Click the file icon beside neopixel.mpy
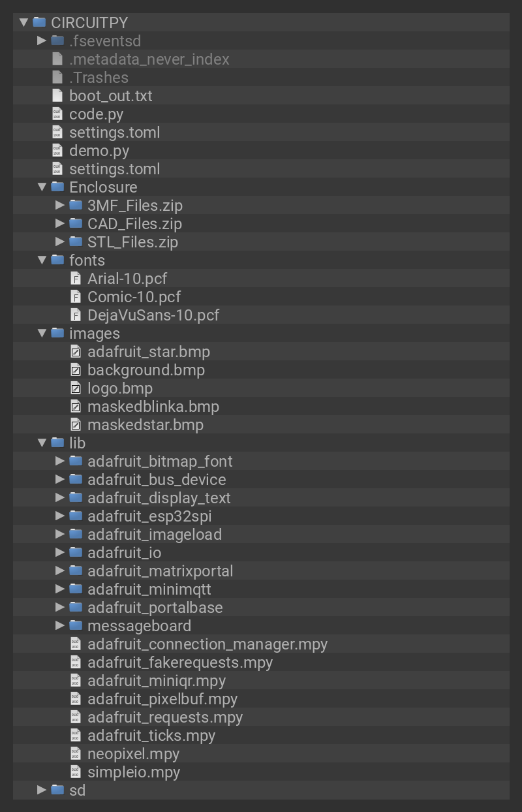This screenshot has height=812, width=522. (76, 754)
